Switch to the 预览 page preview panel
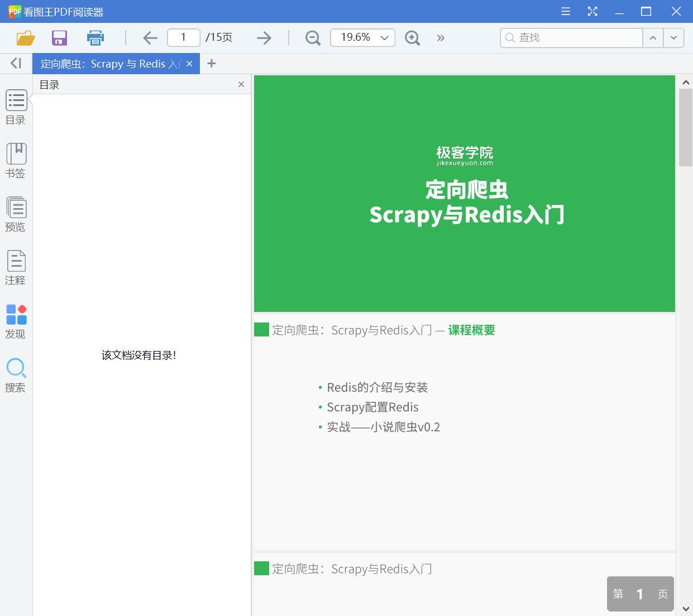 coord(16,214)
